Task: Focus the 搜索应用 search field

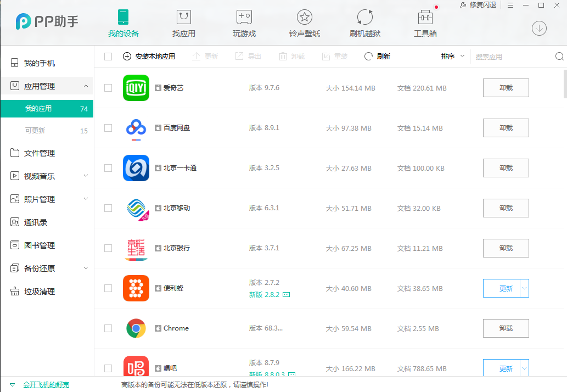Action: tap(513, 57)
